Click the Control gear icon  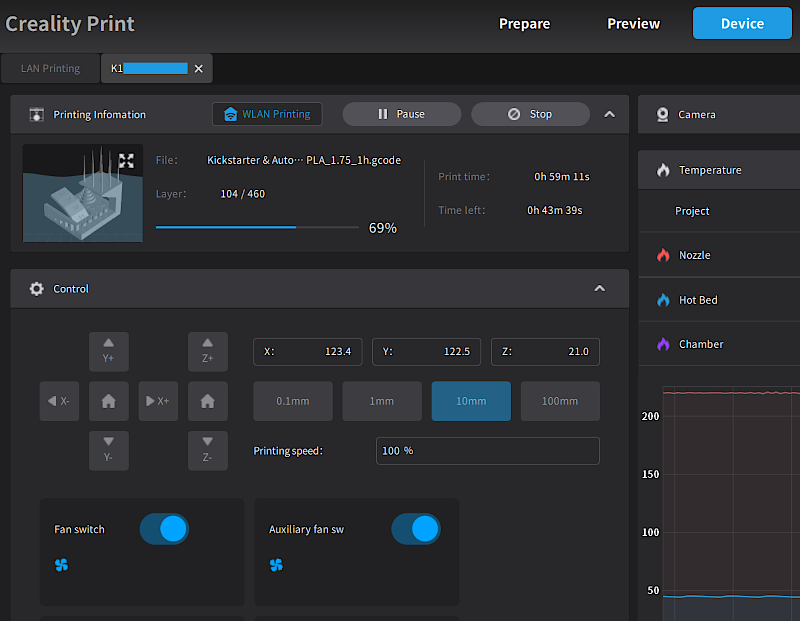tap(36, 289)
